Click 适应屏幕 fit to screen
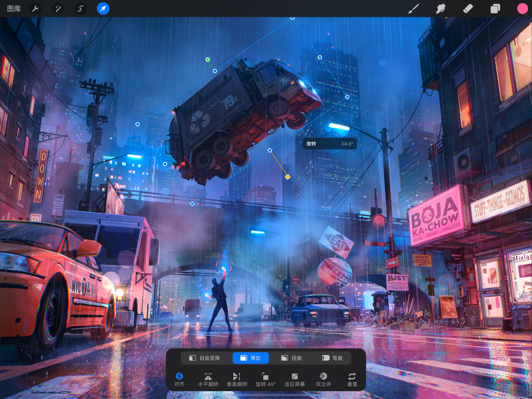 (295, 380)
